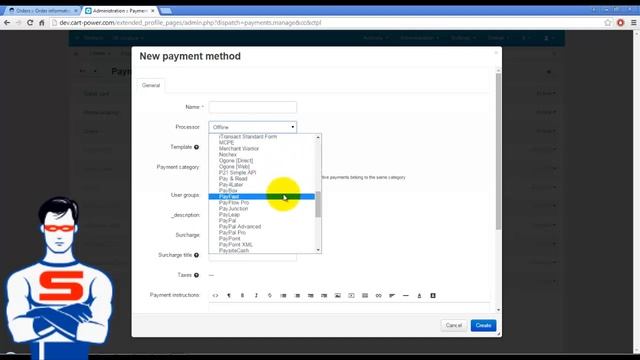Select PayBox in processor list

tap(228, 191)
